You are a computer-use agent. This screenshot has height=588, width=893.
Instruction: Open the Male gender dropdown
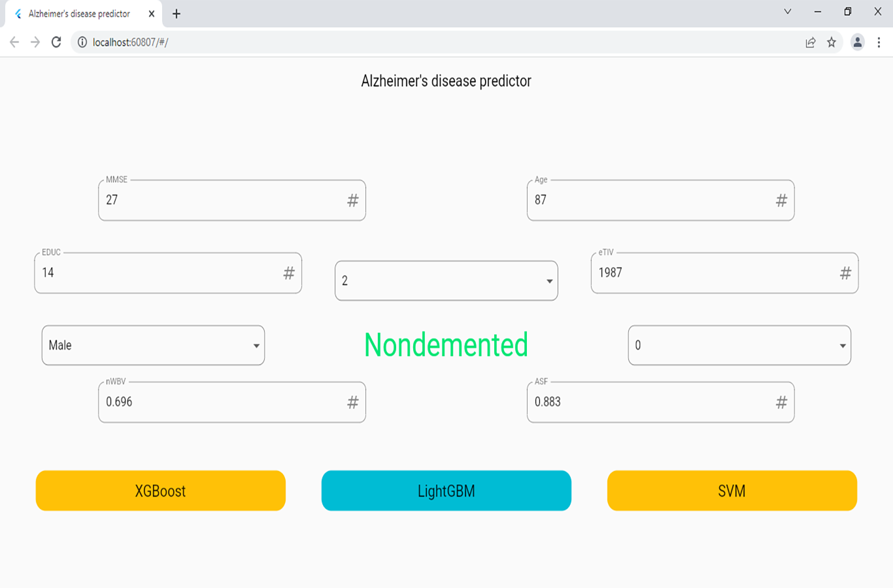click(x=153, y=345)
